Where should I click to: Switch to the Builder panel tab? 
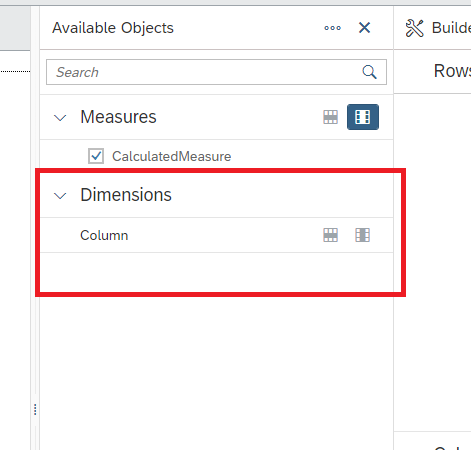[451, 28]
